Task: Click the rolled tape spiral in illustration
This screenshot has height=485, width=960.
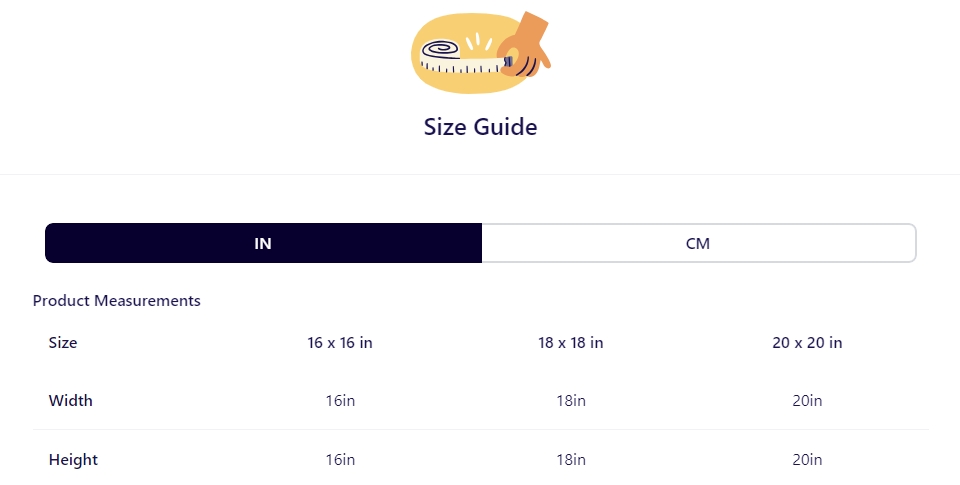Action: pos(440,49)
